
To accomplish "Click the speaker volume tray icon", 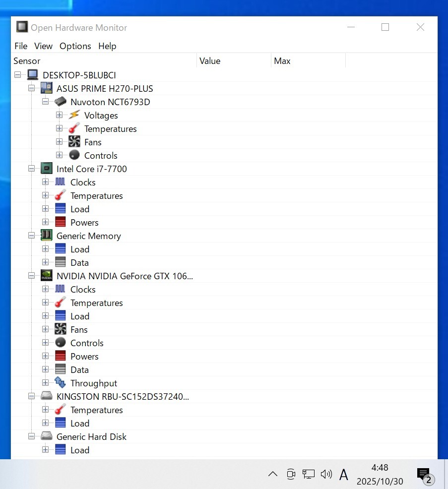I will click(x=326, y=474).
